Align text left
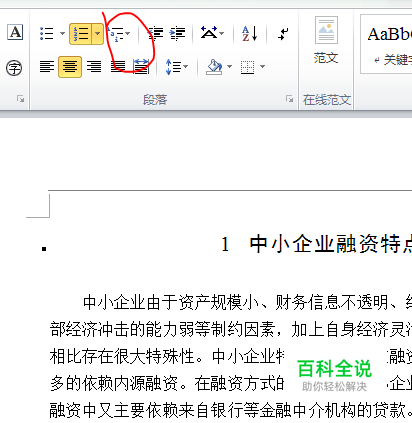This screenshot has height=423, width=412. (x=47, y=67)
